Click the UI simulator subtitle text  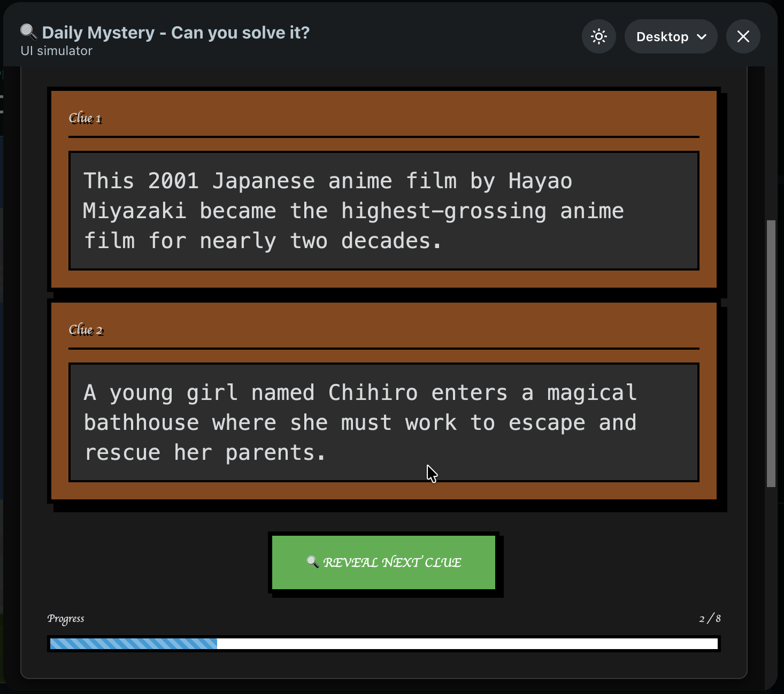pyautogui.click(x=57, y=51)
